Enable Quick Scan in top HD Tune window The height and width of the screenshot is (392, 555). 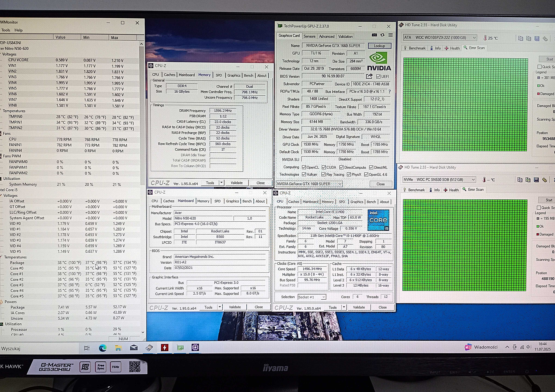point(539,67)
